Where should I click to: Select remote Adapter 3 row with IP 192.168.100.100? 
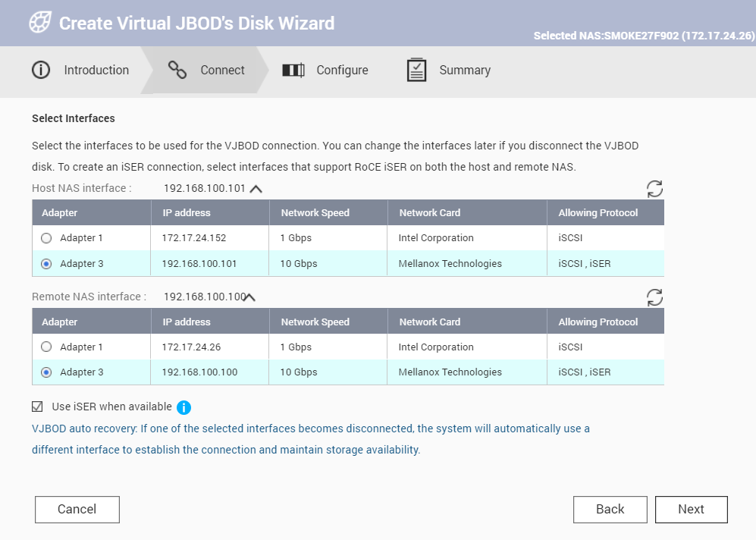click(200, 372)
